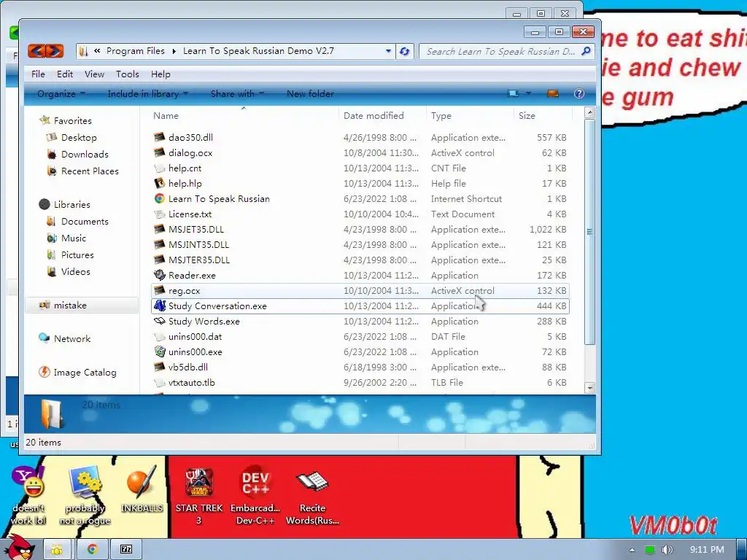Sort by the Date modified column header

382,116
